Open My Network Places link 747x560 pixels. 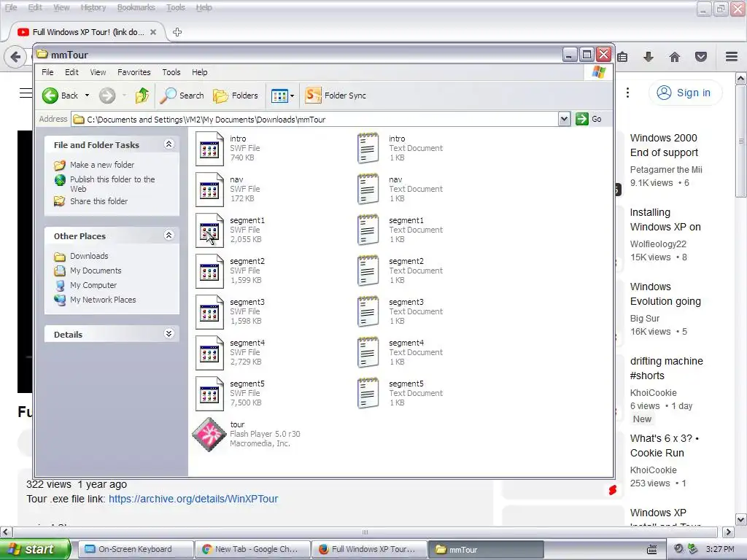pyautogui.click(x=103, y=300)
